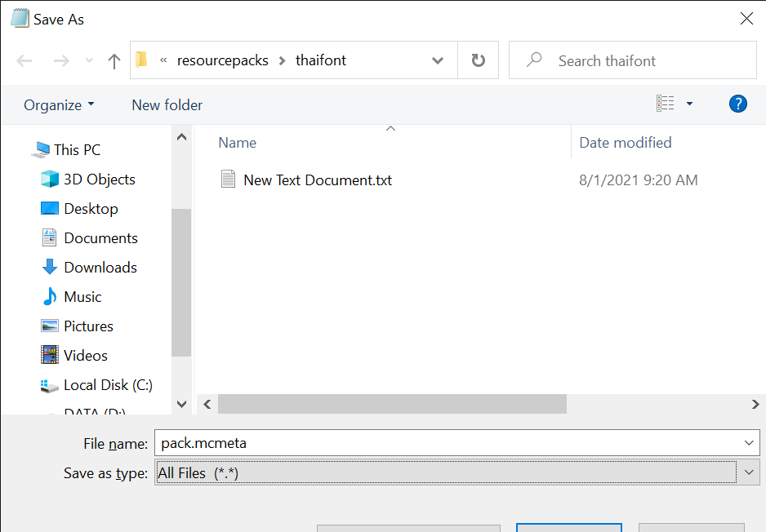766x532 pixels.
Task: Open 3D Objects in the sidebar
Action: point(100,180)
